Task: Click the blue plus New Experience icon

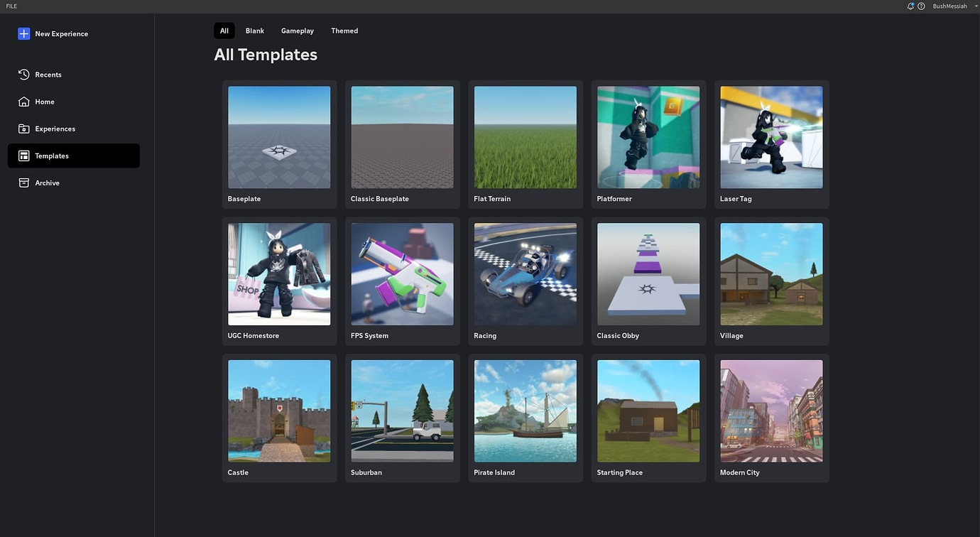Action: 24,33
